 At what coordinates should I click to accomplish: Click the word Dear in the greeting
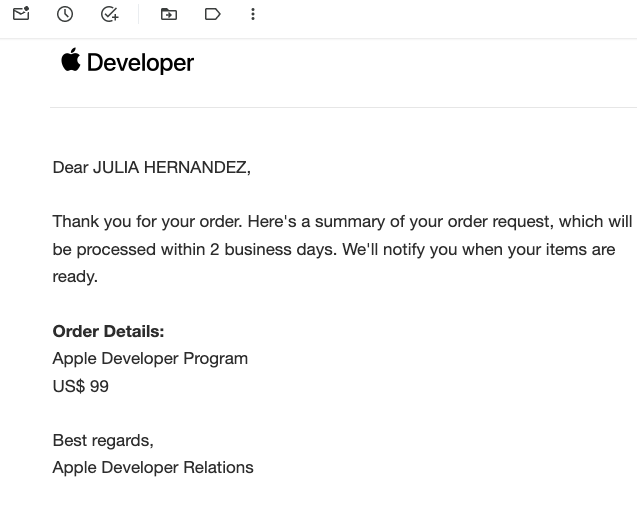pyautogui.click(x=70, y=168)
